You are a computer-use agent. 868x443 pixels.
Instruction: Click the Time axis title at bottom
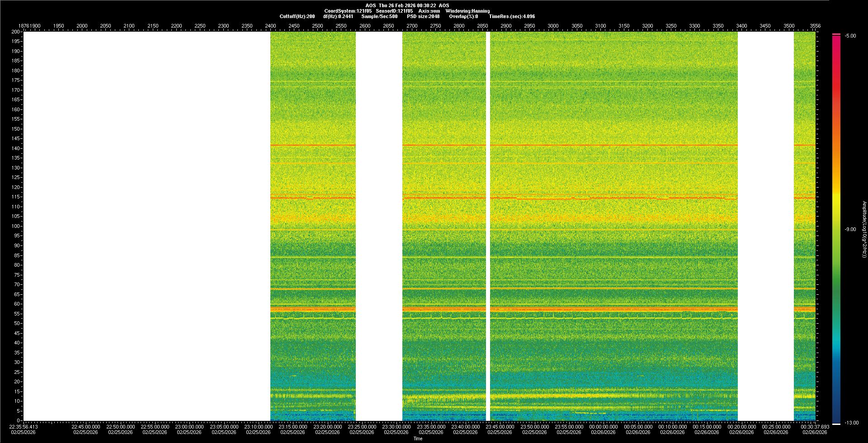point(418,438)
